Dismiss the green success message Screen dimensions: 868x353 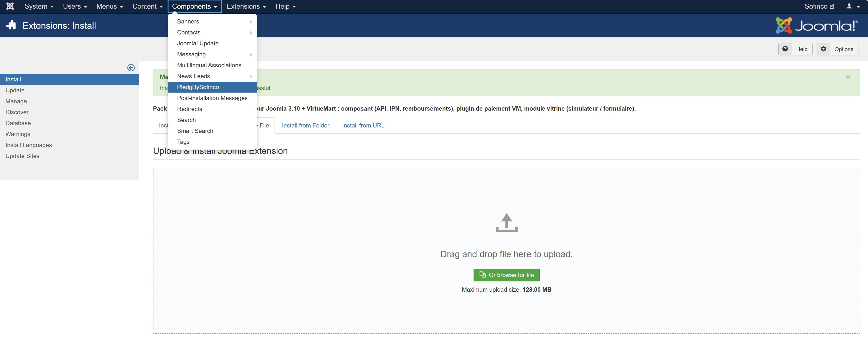(x=848, y=77)
